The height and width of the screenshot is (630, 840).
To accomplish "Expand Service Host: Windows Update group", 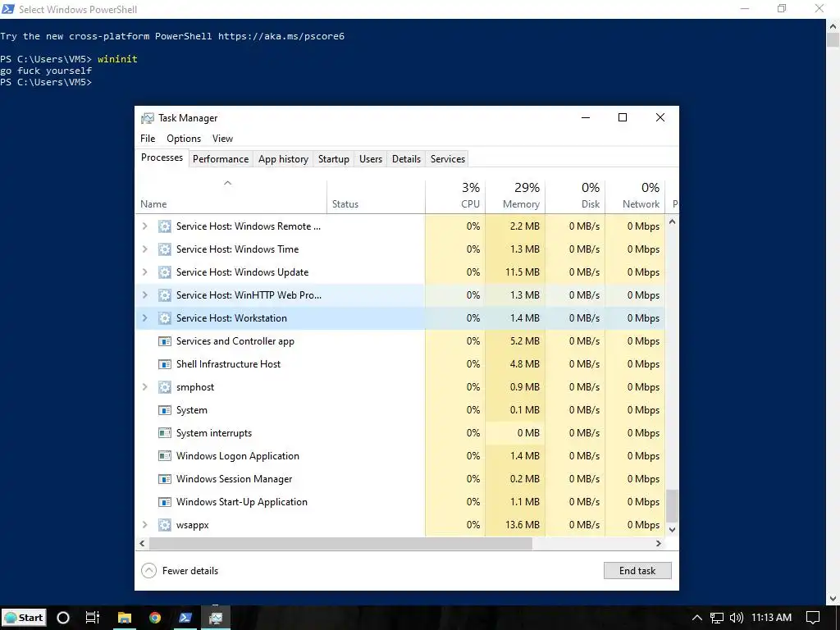I will pyautogui.click(x=144, y=272).
